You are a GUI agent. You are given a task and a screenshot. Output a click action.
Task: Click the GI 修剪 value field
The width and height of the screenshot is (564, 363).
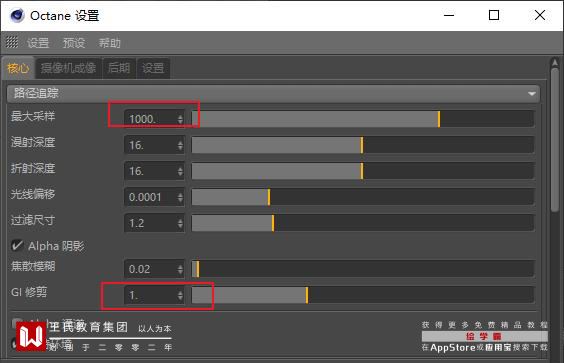[155, 295]
